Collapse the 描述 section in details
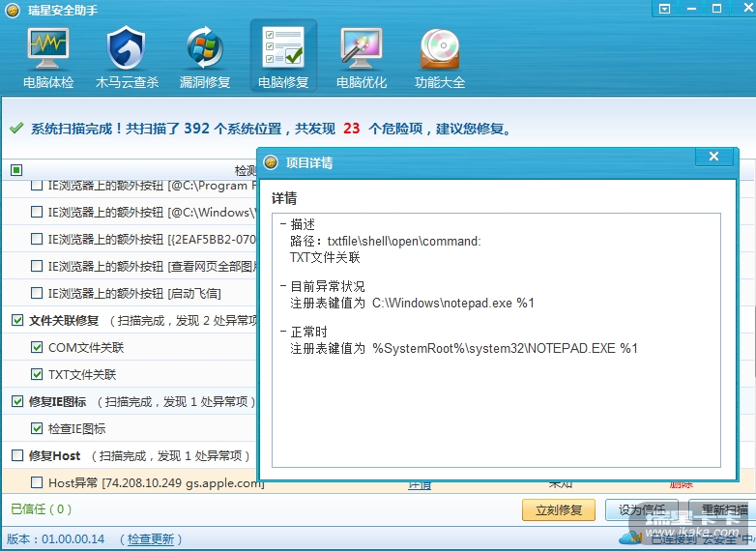 283,224
